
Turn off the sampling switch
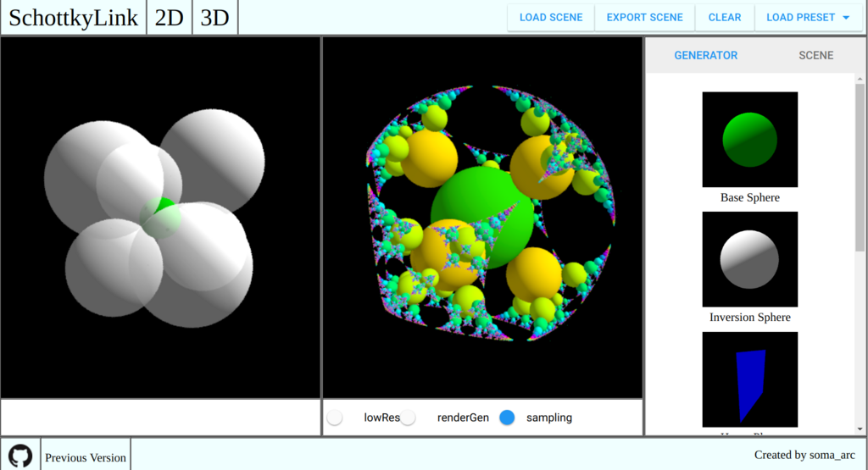pyautogui.click(x=507, y=417)
